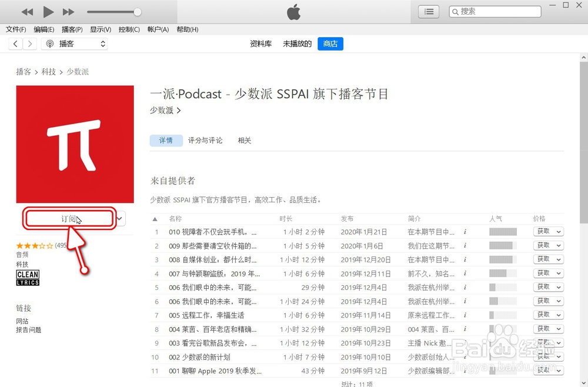Image resolution: width=588 pixels, height=387 pixels.
Task: Open the 相关 tab
Action: tap(245, 140)
